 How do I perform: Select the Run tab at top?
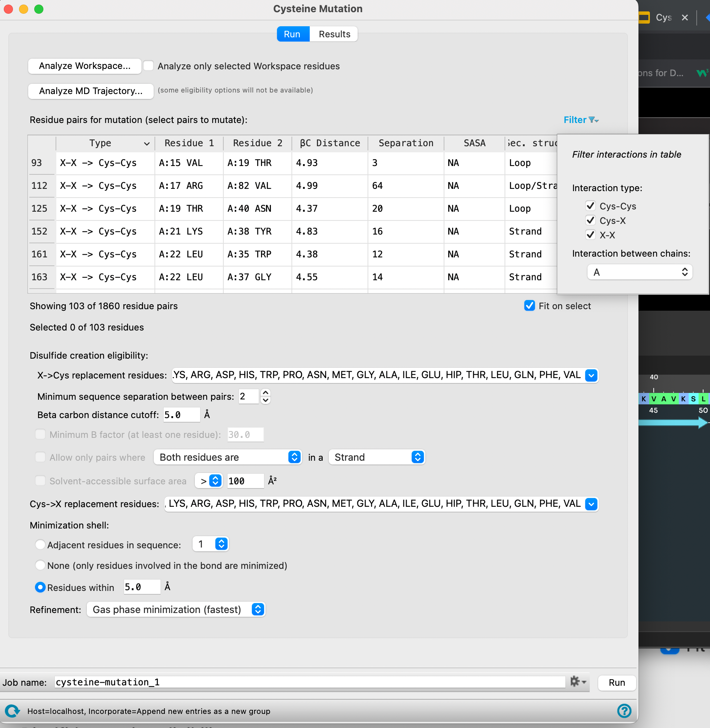point(292,34)
